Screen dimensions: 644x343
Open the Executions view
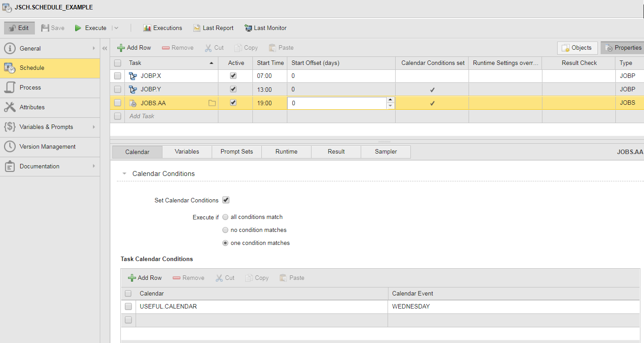(x=162, y=28)
